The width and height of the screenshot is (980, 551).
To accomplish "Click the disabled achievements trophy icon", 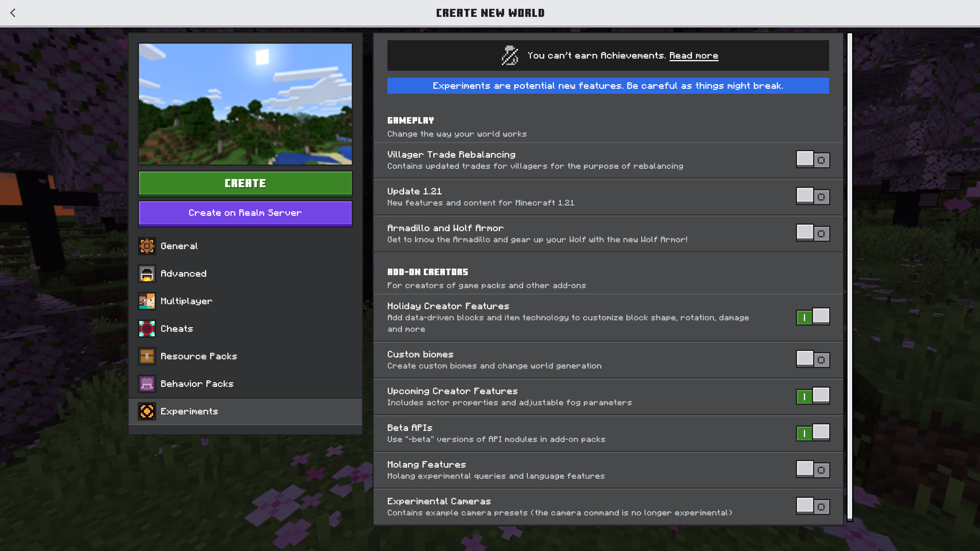I will click(510, 55).
